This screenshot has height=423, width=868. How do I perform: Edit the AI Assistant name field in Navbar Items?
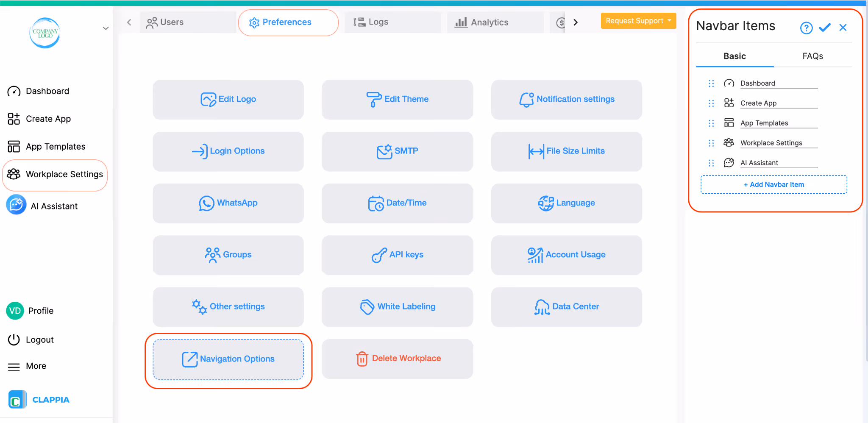click(779, 163)
